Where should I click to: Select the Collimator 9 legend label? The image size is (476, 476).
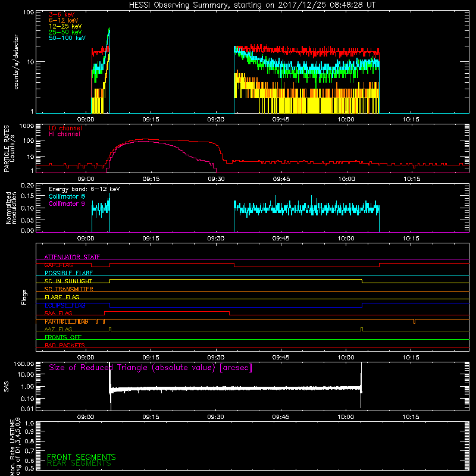pos(67,203)
